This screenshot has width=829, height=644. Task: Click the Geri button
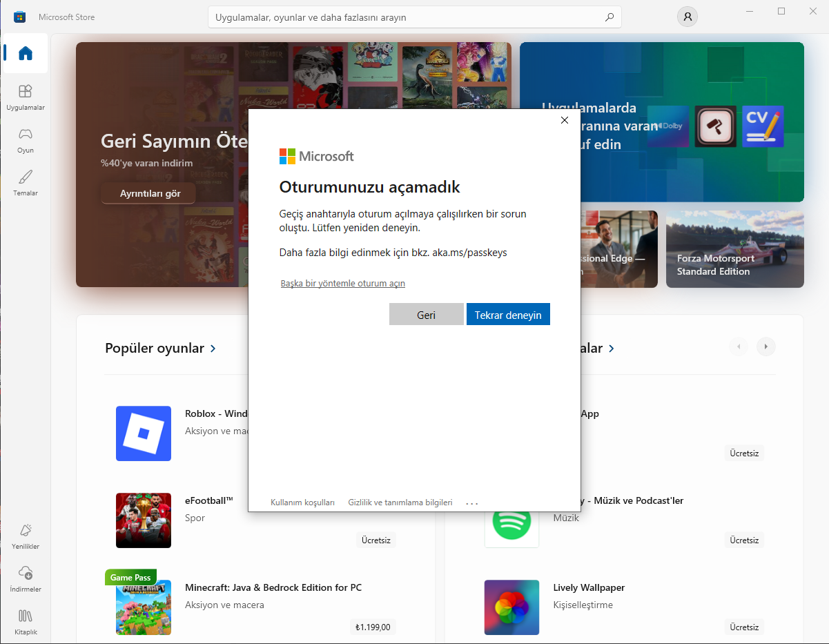click(x=427, y=314)
